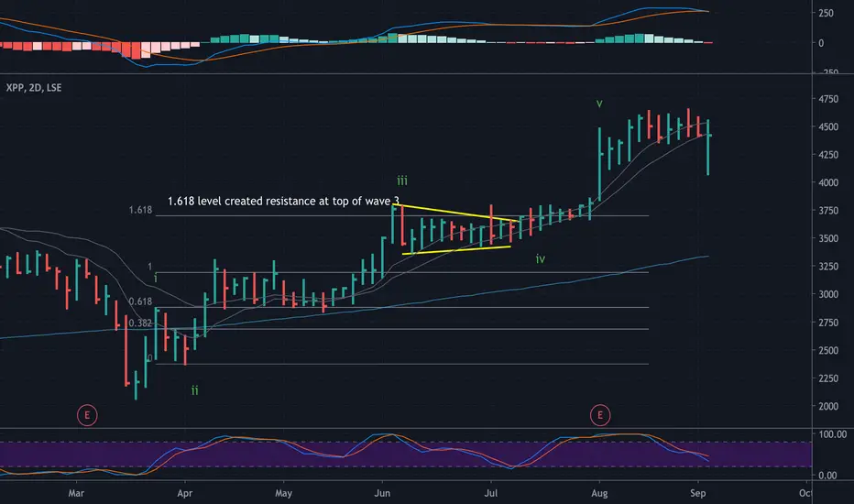
Task: Click the 4000 price axis label
Action: [x=828, y=183]
